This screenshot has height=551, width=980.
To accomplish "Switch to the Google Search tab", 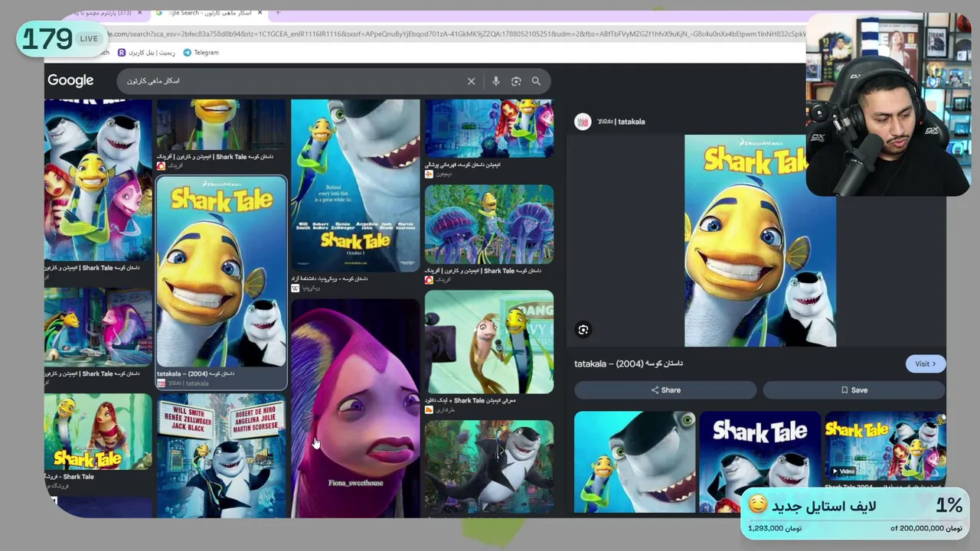I will [x=208, y=13].
